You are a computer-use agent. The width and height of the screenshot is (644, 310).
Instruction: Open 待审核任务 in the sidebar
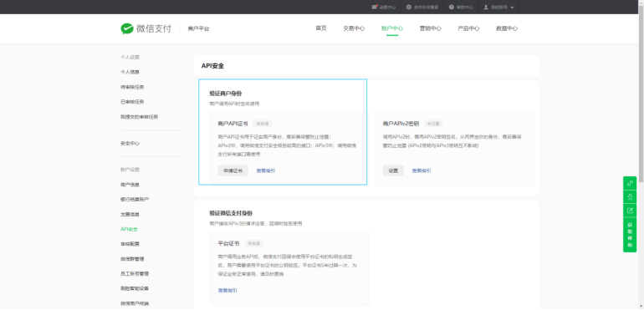tap(132, 87)
